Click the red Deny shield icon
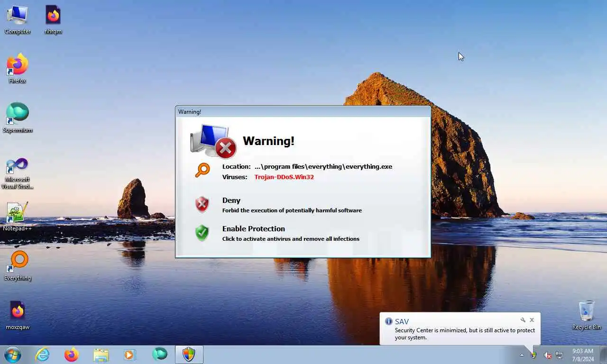This screenshot has height=364, width=607. (202, 205)
